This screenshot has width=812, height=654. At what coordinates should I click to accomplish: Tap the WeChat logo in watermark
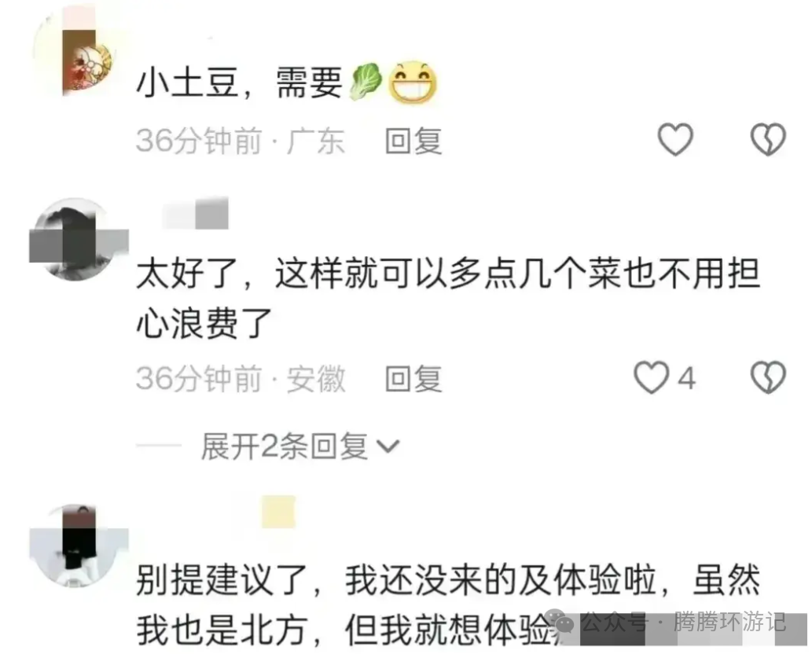pyautogui.click(x=560, y=622)
